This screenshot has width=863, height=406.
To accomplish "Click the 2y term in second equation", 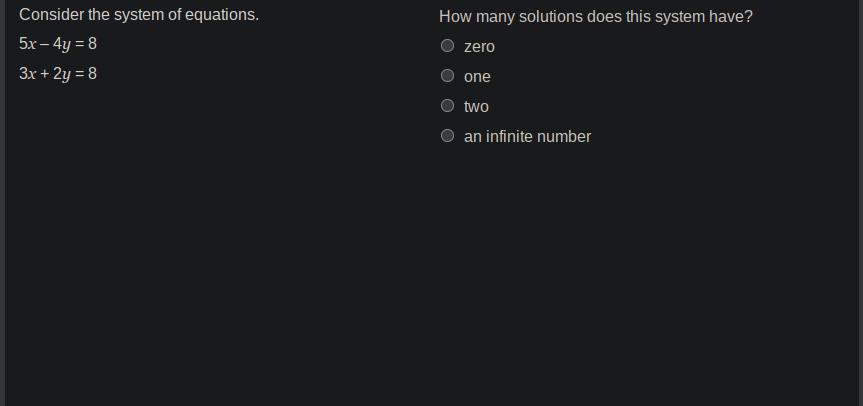I will 61,74.
